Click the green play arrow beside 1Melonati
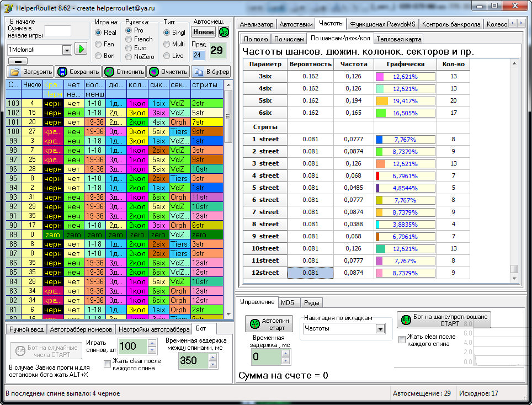Screen dimensions: 532x405 (x=81, y=49)
